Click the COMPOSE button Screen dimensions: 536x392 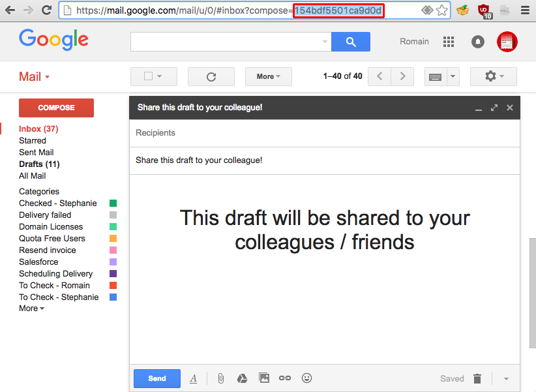tap(56, 108)
